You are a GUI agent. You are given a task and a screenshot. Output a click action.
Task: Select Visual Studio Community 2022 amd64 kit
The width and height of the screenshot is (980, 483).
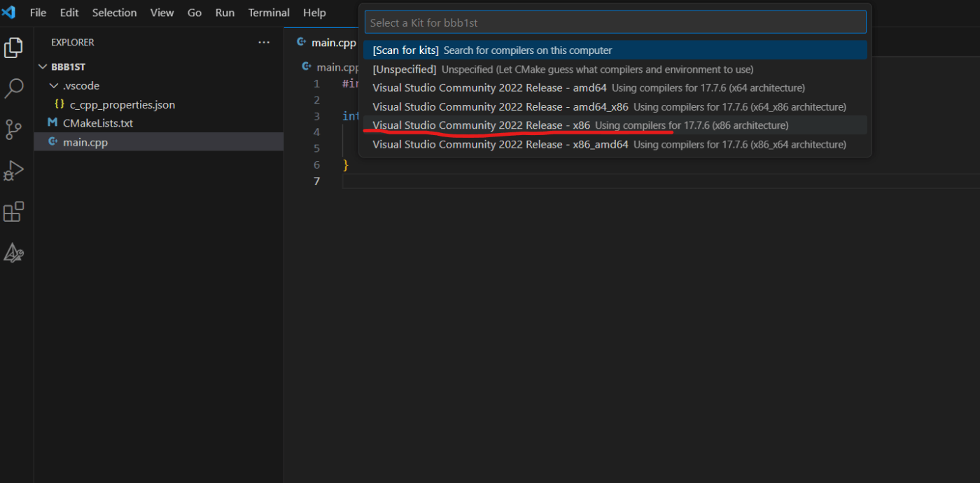pos(615,88)
